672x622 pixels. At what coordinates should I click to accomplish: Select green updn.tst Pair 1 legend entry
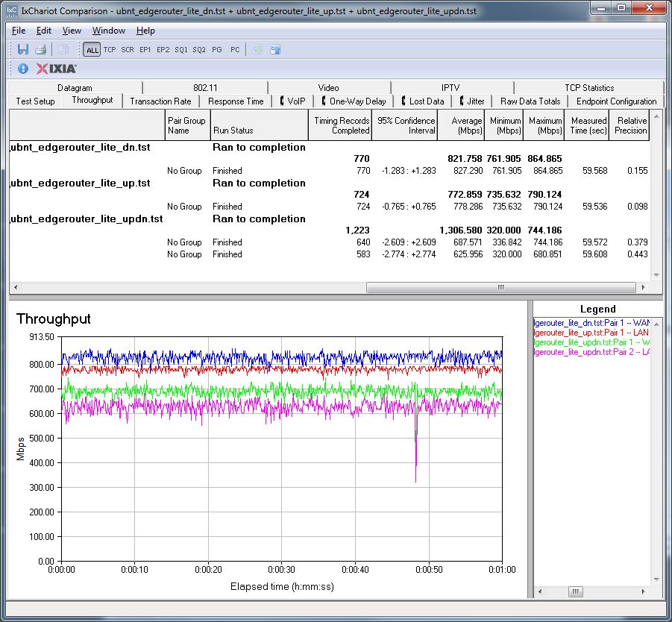tap(591, 342)
